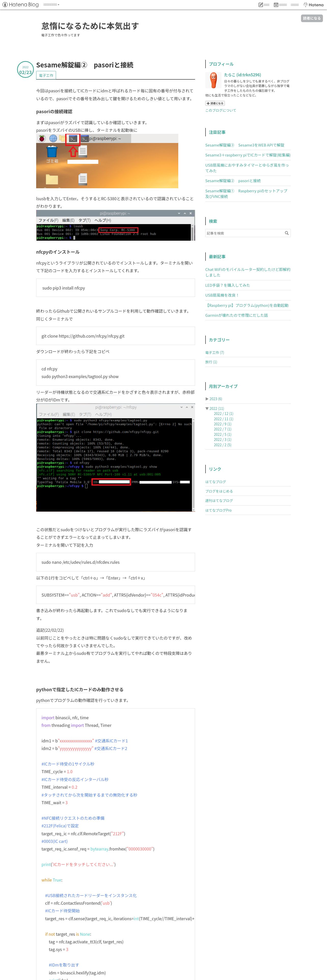Click the SUBSYSTEM=="usb" udev rule code line
327x980 pixels.
click(x=118, y=595)
